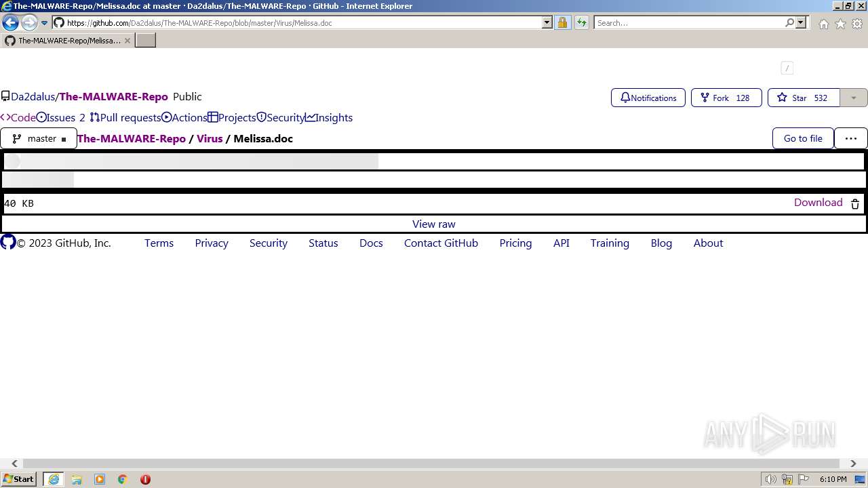
Task: Open the Virus folder breadcrumb link
Action: pyautogui.click(x=210, y=138)
